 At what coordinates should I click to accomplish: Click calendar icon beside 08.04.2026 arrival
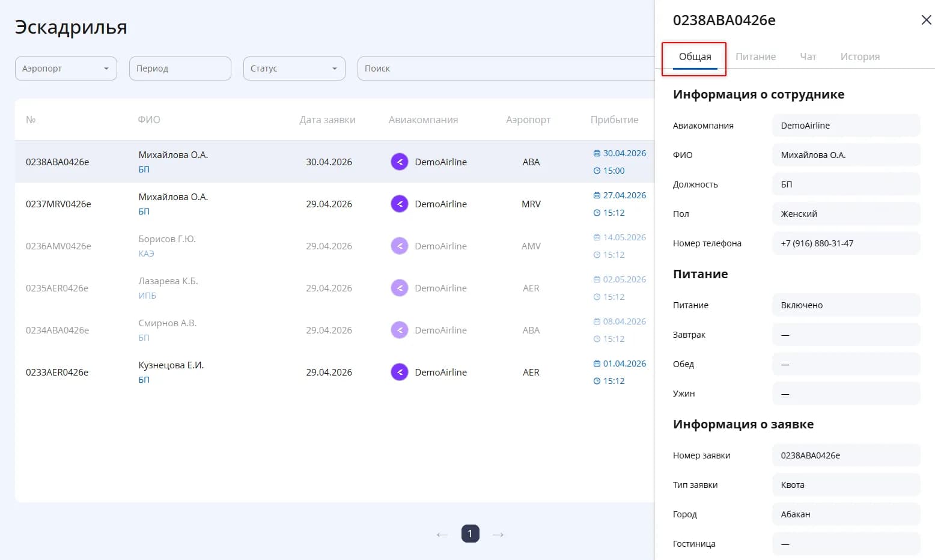(597, 321)
